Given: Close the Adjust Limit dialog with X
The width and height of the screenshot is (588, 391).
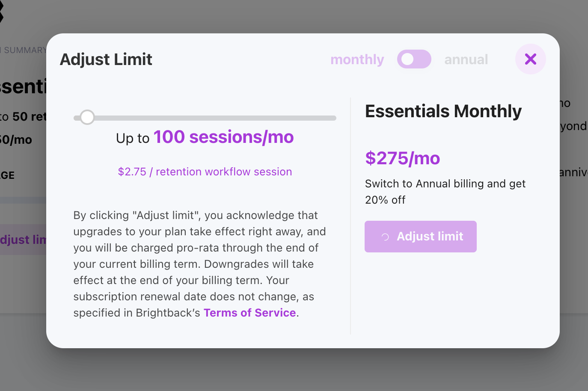Looking at the screenshot, I should 530,59.
